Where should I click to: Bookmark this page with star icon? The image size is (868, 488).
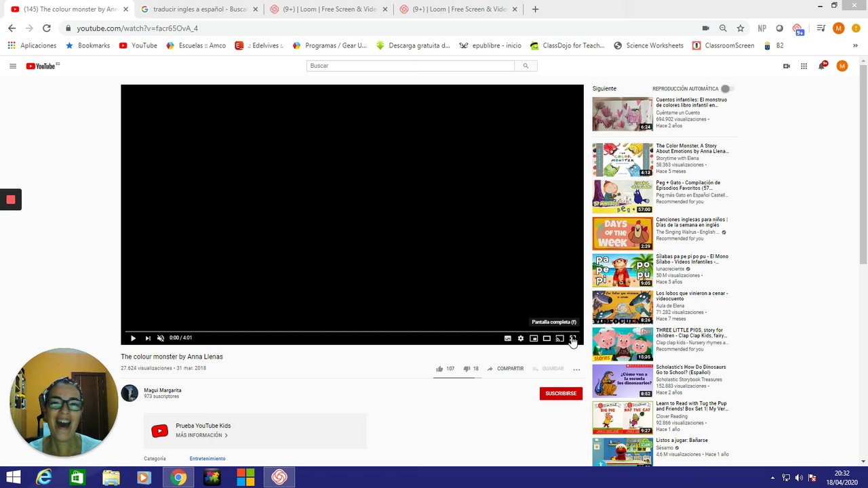click(741, 28)
